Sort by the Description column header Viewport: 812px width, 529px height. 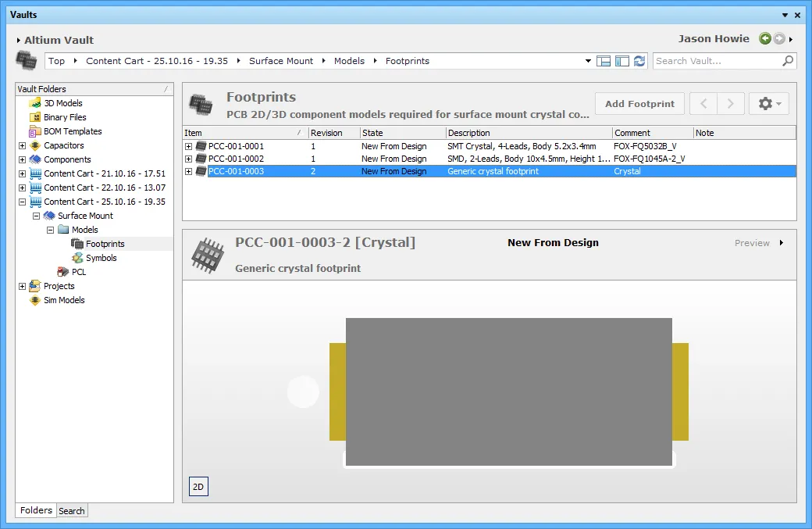tap(529, 133)
